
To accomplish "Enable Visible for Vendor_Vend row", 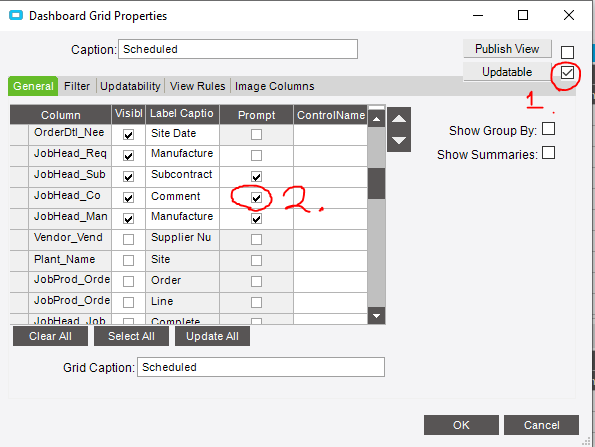I will click(x=128, y=239).
